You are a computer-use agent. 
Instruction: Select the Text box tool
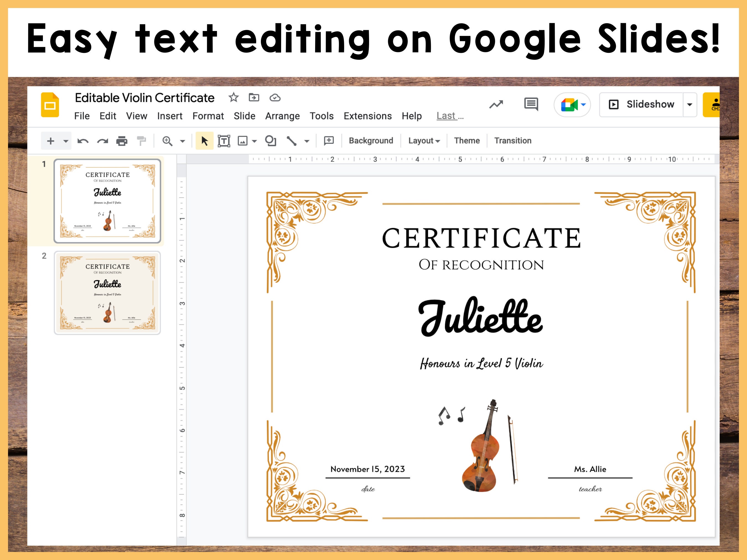click(224, 141)
